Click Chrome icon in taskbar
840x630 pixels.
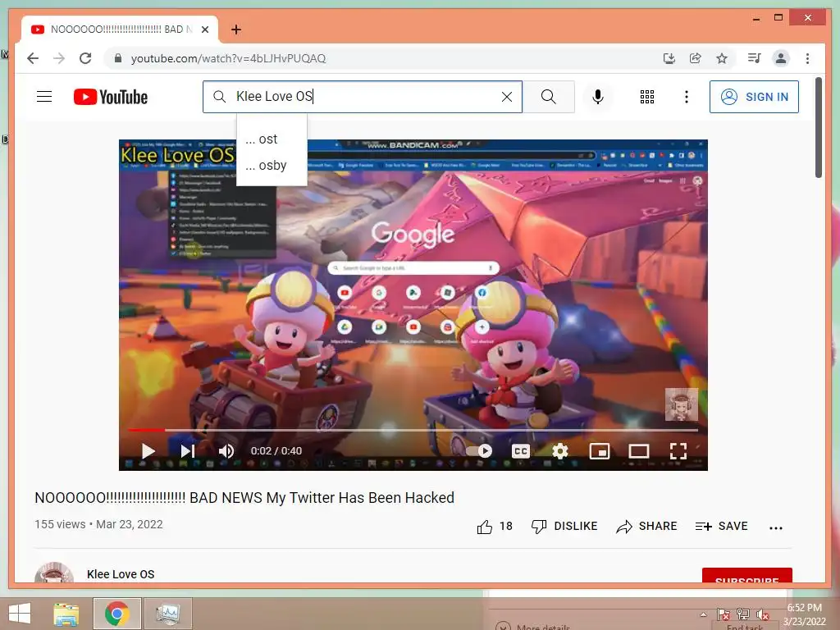coord(116,614)
